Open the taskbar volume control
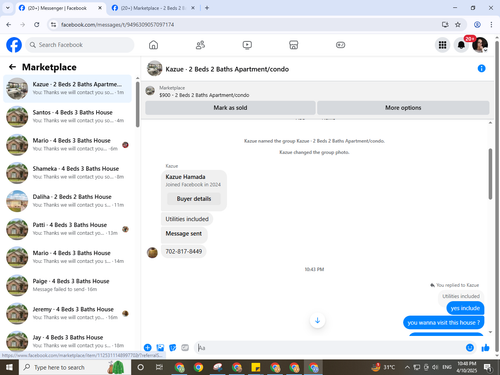500x375 pixels. pos(435,367)
